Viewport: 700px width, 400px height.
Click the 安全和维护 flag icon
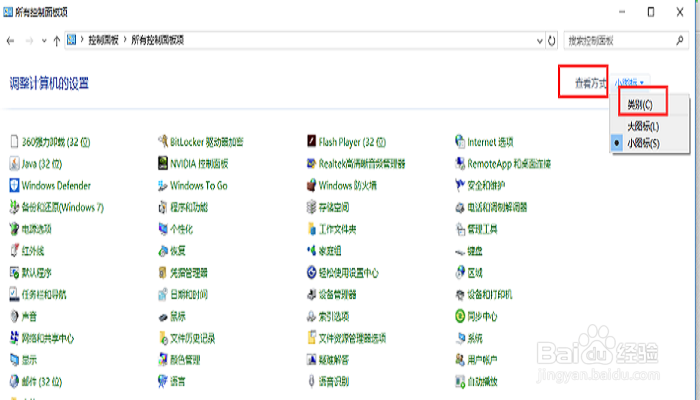point(460,185)
